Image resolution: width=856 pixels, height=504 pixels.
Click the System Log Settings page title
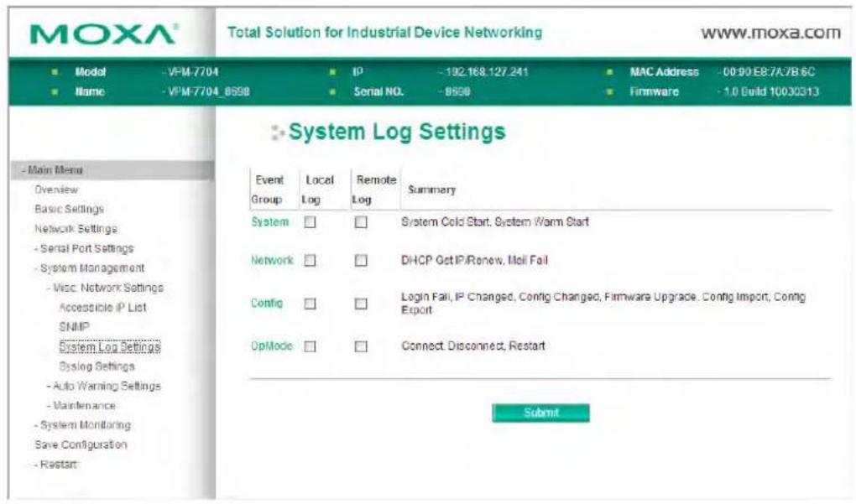pyautogui.click(x=397, y=132)
